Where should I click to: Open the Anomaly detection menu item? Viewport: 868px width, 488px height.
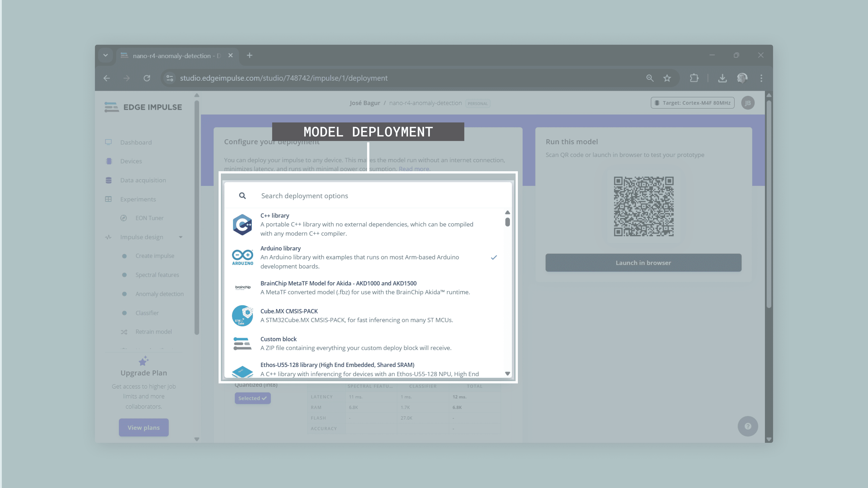coord(159,294)
